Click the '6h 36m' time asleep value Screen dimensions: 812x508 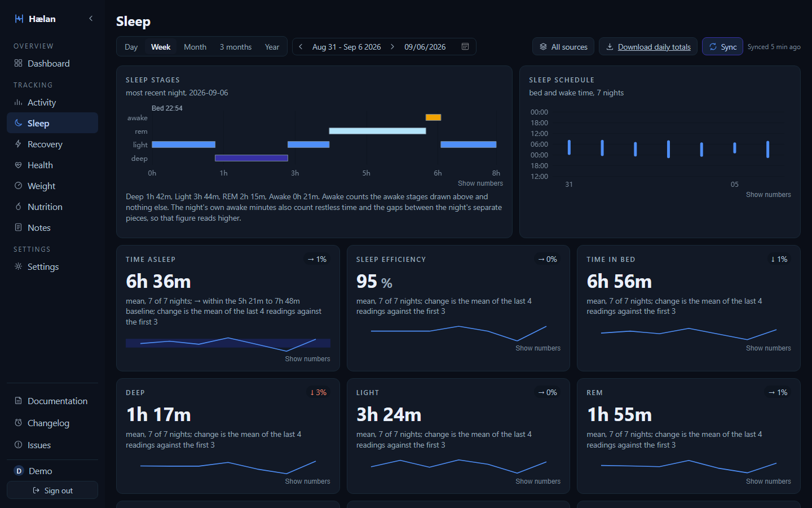(158, 281)
